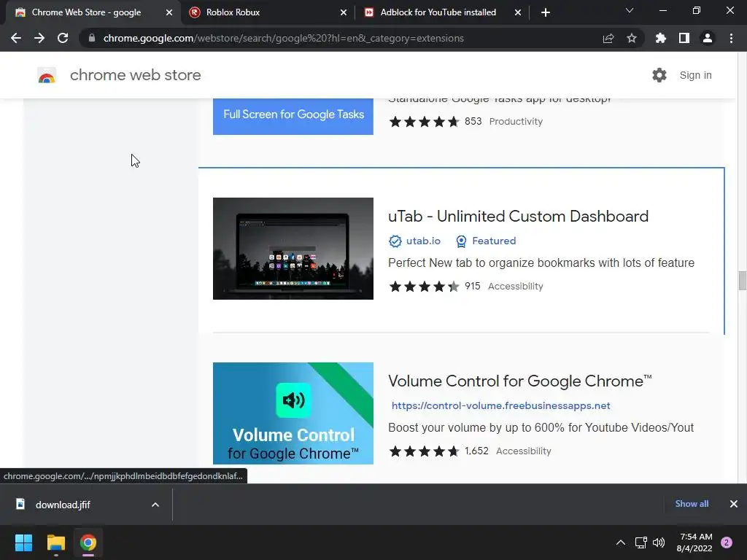Open Full Screen for Google Tasks thumbnail
The width and height of the screenshot is (747, 560).
coord(293,116)
